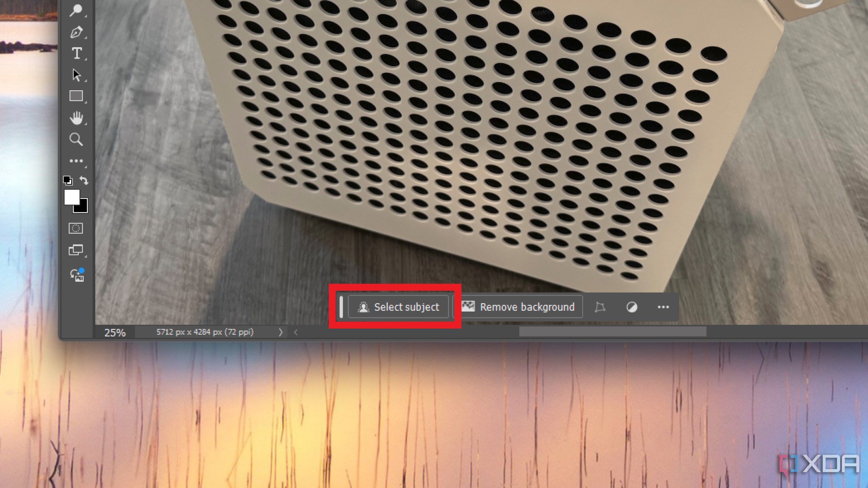868x488 pixels.
Task: Open the contextual task bar overflow menu
Action: click(662, 307)
